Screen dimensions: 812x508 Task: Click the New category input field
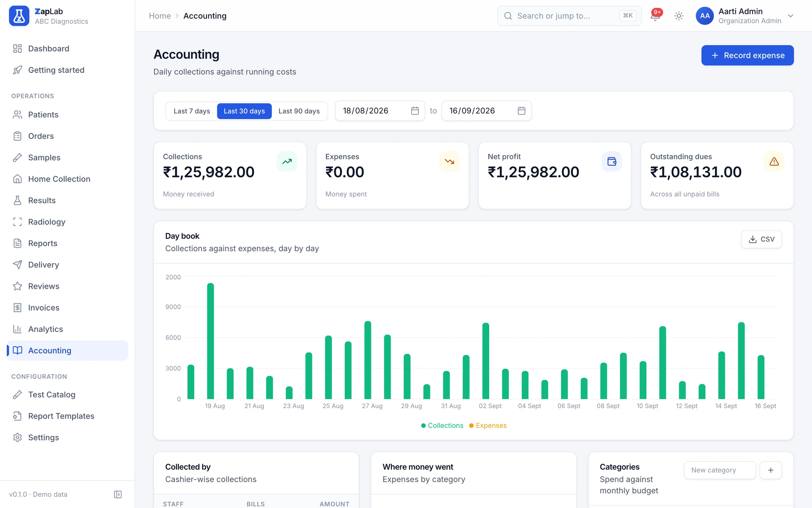click(x=720, y=470)
